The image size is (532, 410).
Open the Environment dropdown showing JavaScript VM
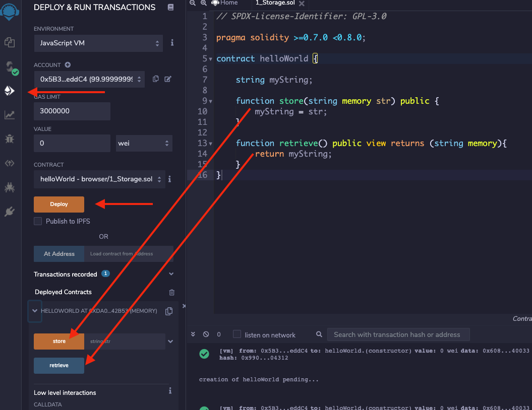[x=99, y=43]
